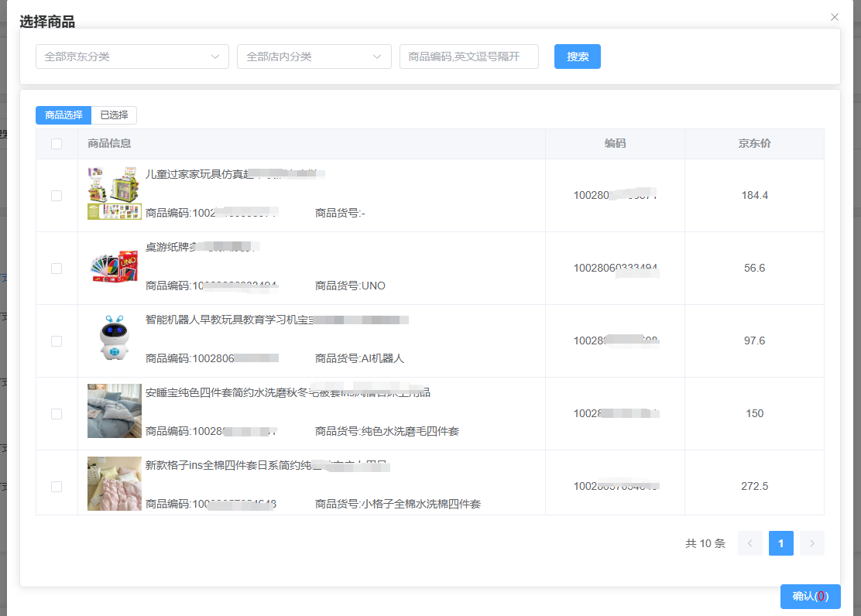Focus the 商品编码 search input field
Viewport: 861px width, 616px height.
(x=468, y=56)
